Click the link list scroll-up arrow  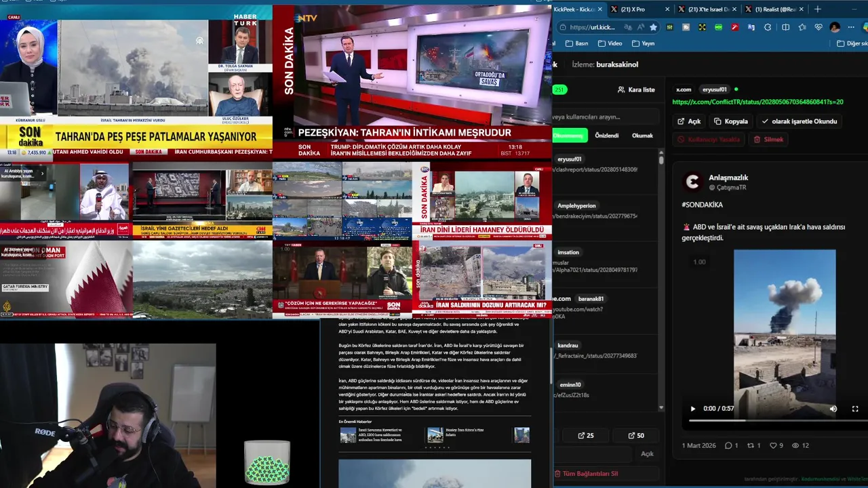click(x=661, y=152)
